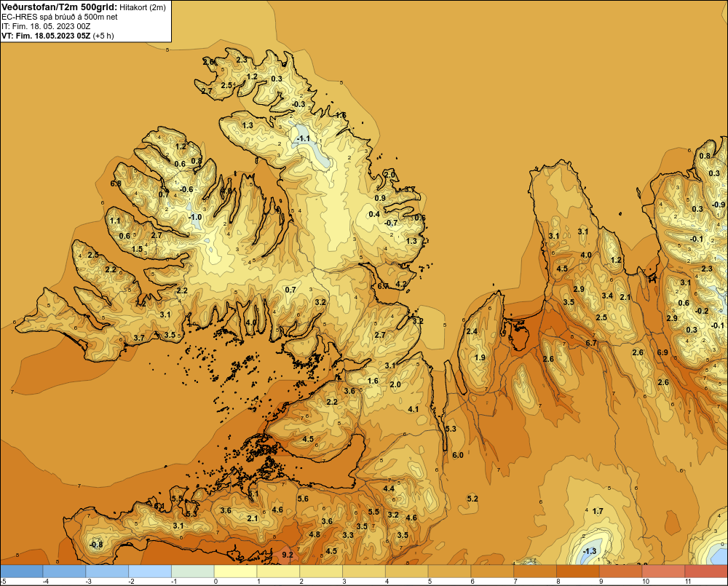Select the legend color between -3 and -2
728x586 pixels.
(107, 571)
